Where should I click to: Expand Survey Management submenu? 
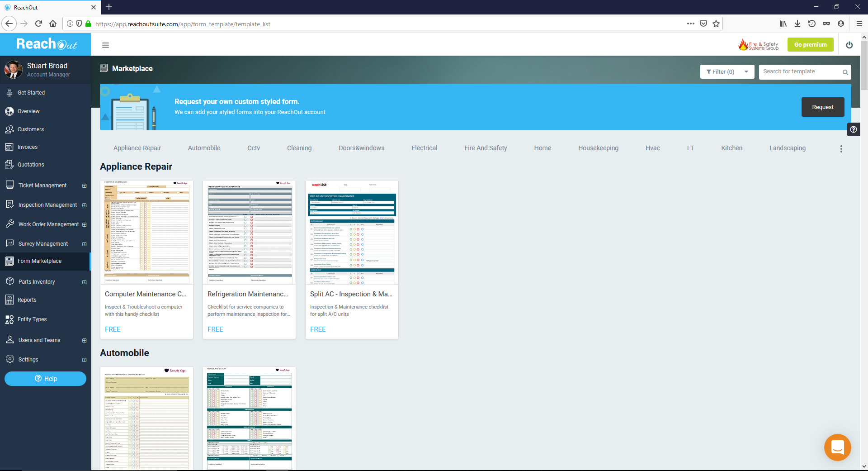[x=84, y=244]
